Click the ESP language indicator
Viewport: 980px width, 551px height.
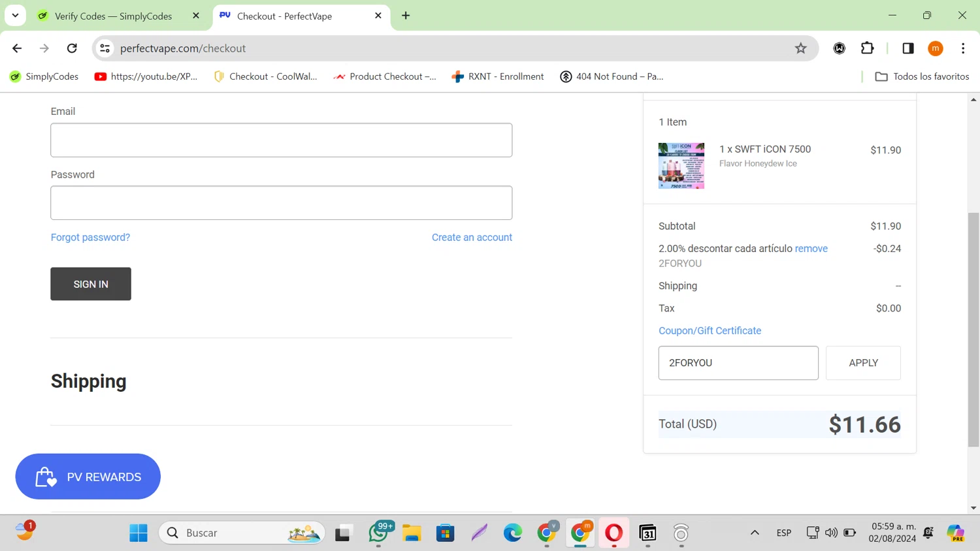(784, 533)
